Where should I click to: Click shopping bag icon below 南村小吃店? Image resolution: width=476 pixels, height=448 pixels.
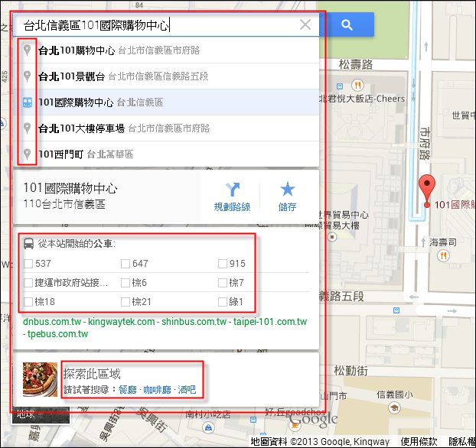[208, 428]
